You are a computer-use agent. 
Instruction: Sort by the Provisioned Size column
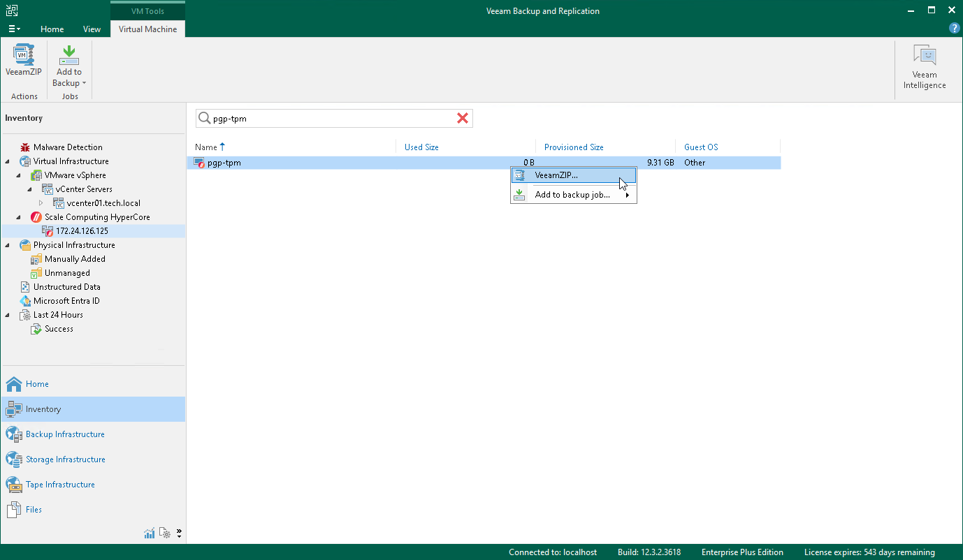(574, 147)
